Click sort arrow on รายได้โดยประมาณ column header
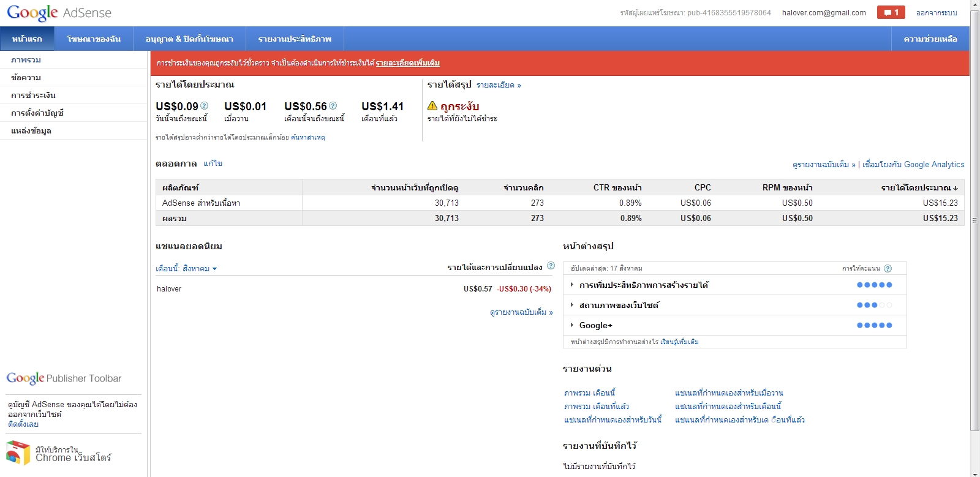The width and height of the screenshot is (980, 477). [x=956, y=188]
